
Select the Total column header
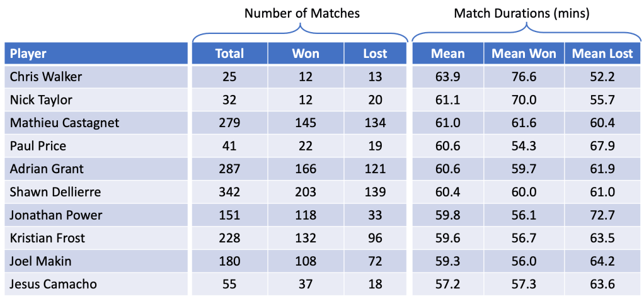coord(229,54)
